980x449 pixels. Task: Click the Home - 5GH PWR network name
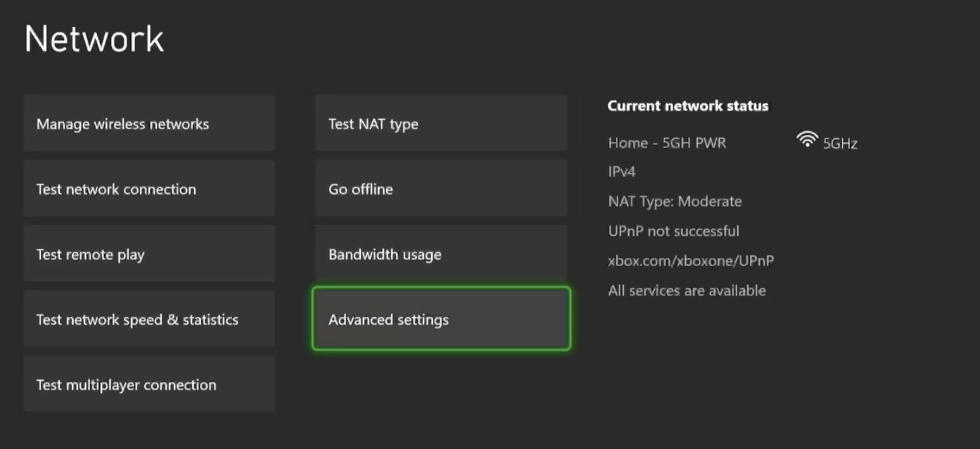point(667,143)
